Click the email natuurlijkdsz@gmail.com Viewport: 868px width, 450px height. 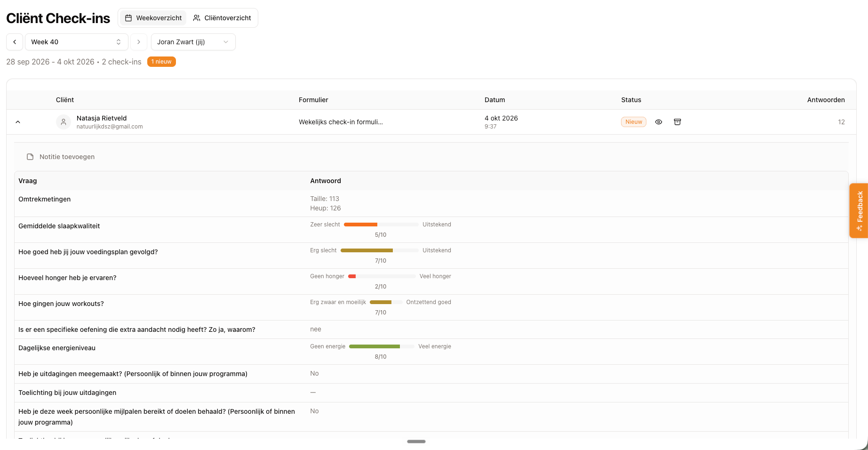(x=110, y=127)
